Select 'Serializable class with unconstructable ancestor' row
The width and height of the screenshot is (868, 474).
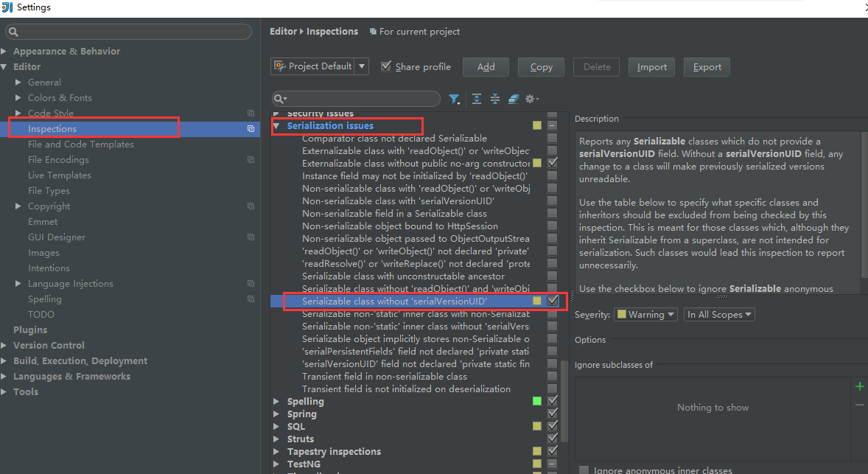[403, 276]
